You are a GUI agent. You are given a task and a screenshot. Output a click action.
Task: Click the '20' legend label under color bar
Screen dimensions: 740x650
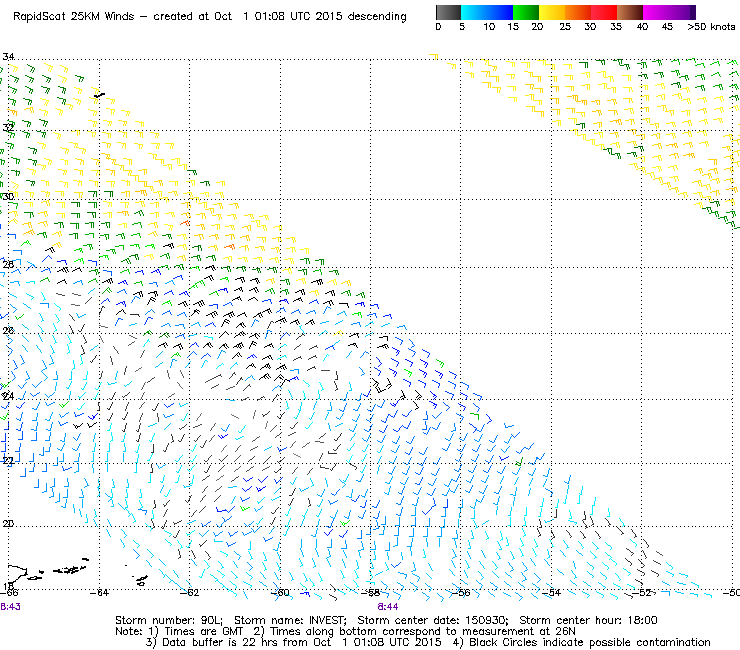tap(537, 27)
